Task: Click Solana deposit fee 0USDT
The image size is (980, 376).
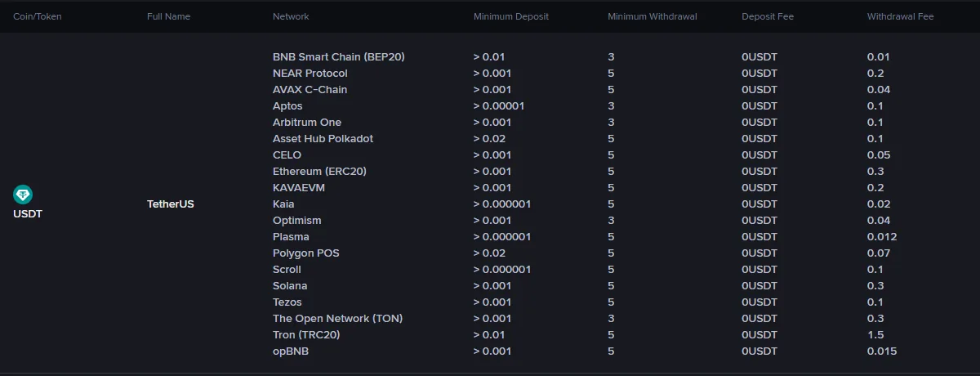Action: point(759,286)
